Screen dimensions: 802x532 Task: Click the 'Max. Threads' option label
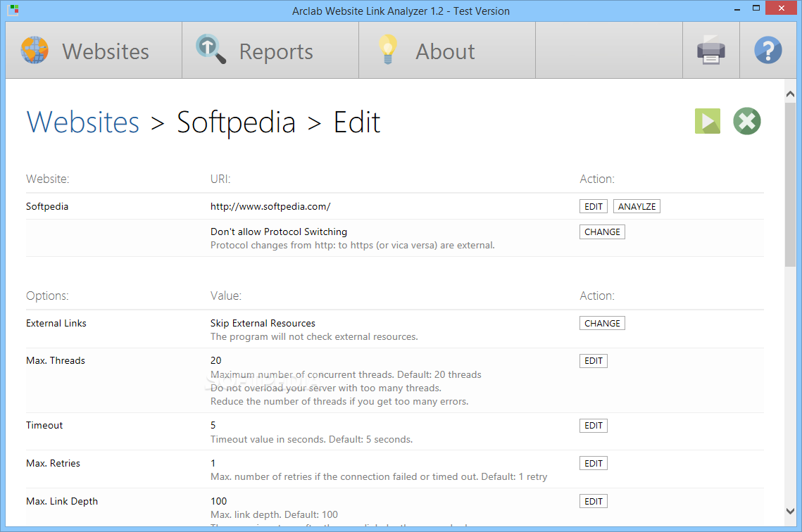pos(56,360)
